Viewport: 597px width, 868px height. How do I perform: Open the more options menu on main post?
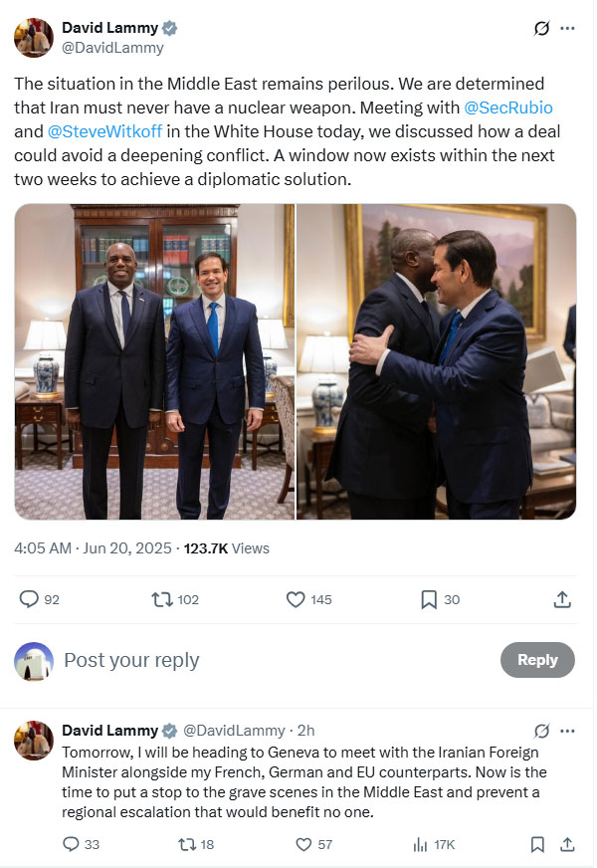click(568, 29)
